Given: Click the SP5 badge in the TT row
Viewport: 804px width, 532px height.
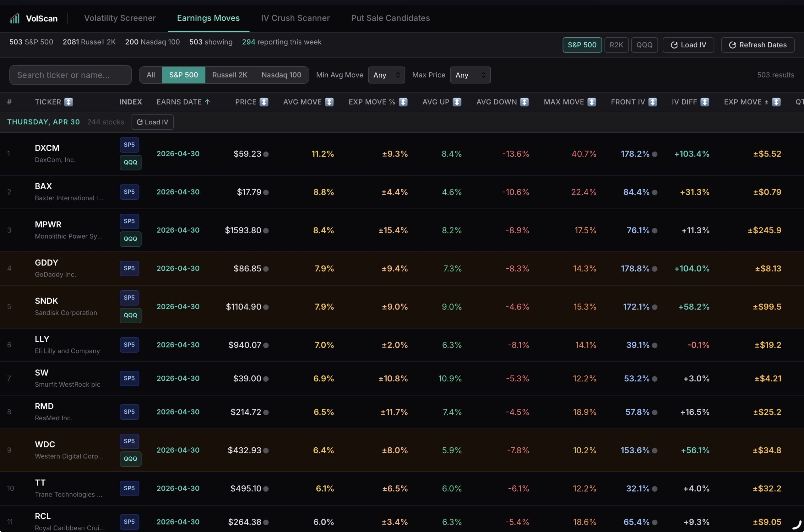Looking at the screenshot, I should click(129, 489).
